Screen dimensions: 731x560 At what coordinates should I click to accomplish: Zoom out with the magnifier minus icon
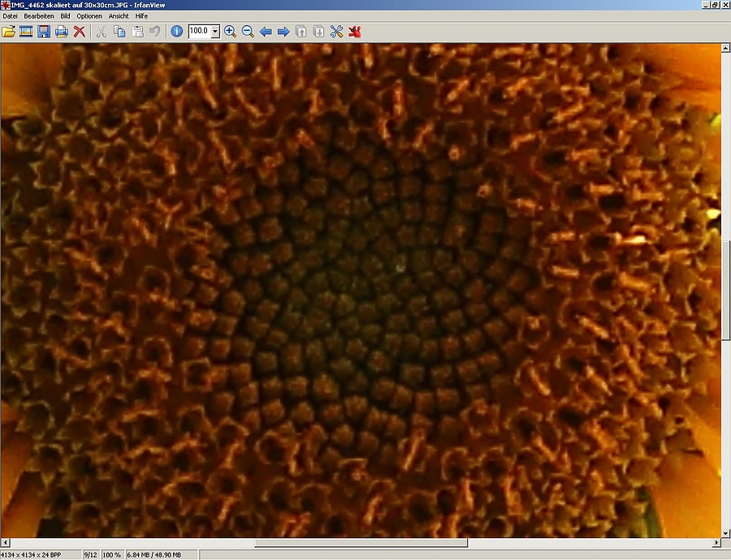248,32
